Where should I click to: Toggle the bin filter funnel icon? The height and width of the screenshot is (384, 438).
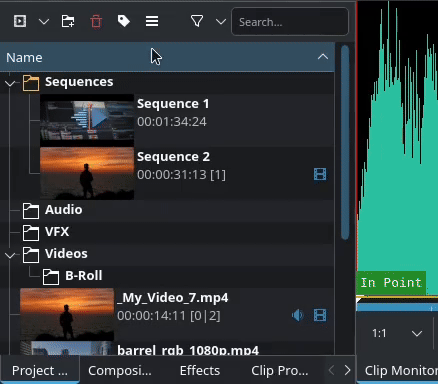click(197, 22)
